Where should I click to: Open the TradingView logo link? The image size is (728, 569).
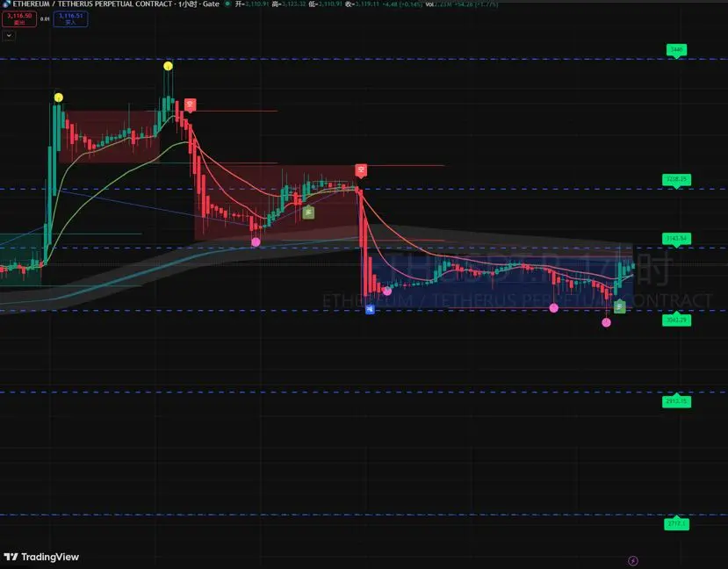coord(41,557)
